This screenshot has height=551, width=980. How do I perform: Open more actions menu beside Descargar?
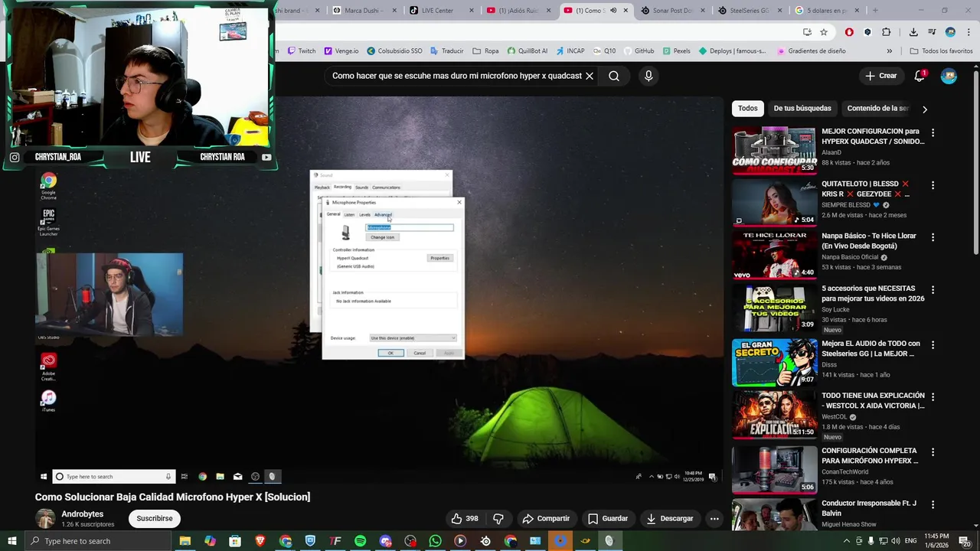[x=714, y=518]
